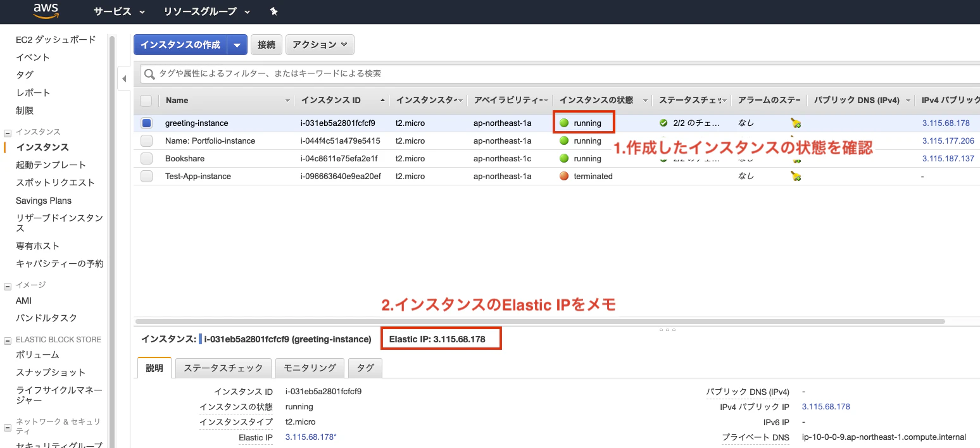The width and height of the screenshot is (980, 448).
Task: Click alarm icon in greeting-instance row
Action: coord(796,123)
